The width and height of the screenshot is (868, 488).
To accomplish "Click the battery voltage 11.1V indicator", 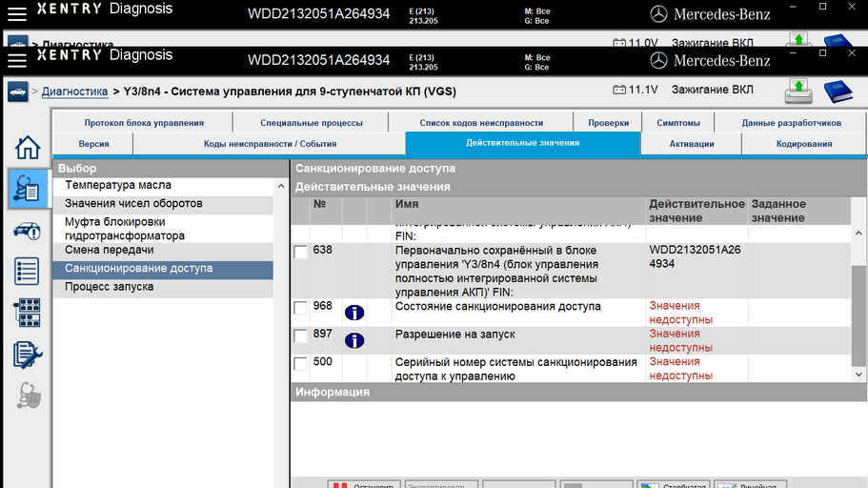I will [635, 90].
